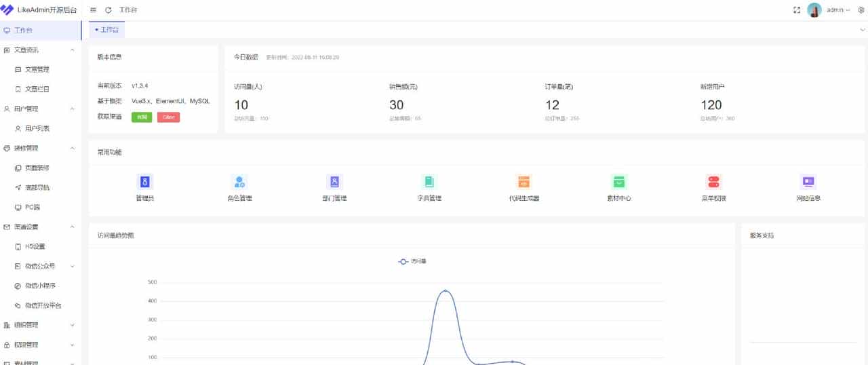Click the green 官网 button
Viewport: 868px width, 365px height.
142,117
